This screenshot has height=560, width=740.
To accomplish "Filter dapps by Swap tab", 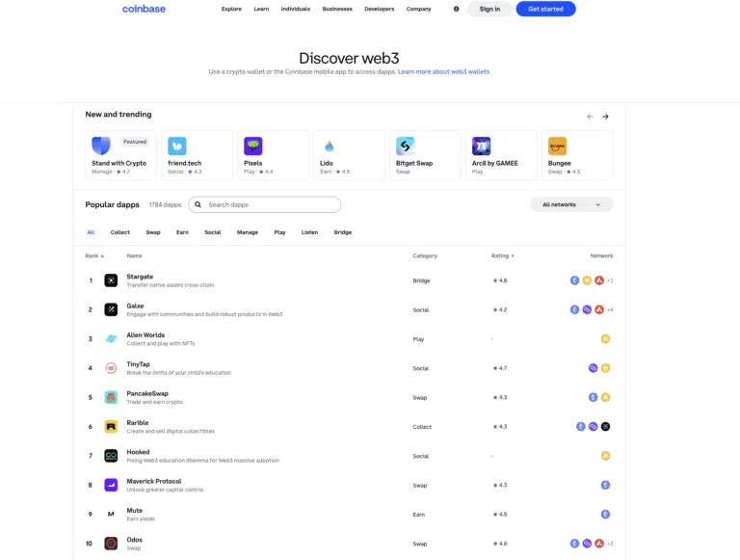I will [153, 232].
